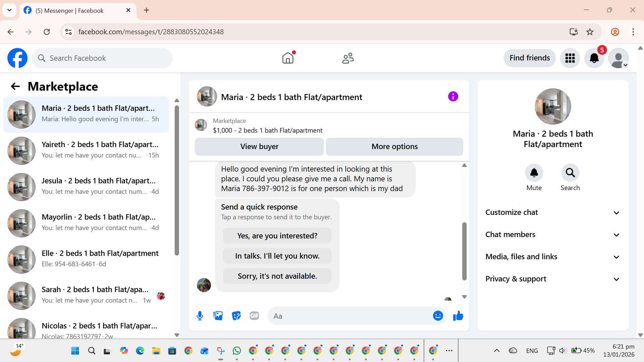Viewport: 644px width, 362px height.
Task: View site information icon in address bar
Action: pyautogui.click(x=69, y=32)
